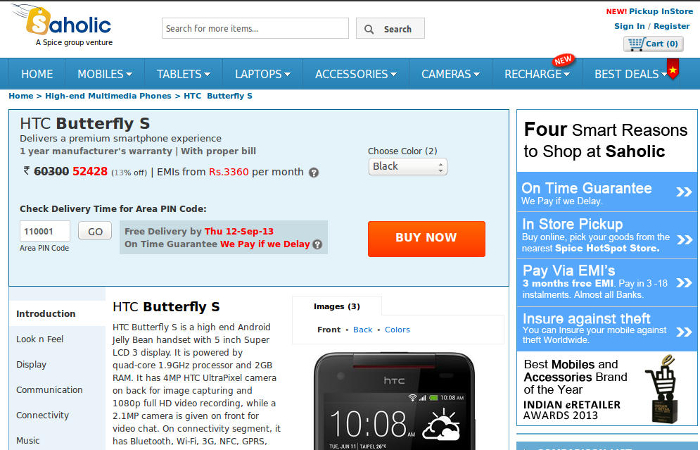Click the double arrow beside Insure against theft

tap(683, 332)
